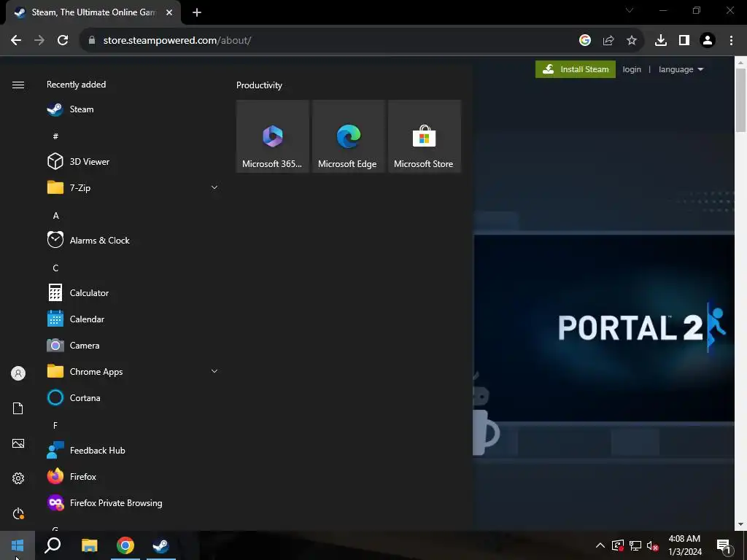Open Cortana from app list
The height and width of the screenshot is (560, 747).
(133, 397)
